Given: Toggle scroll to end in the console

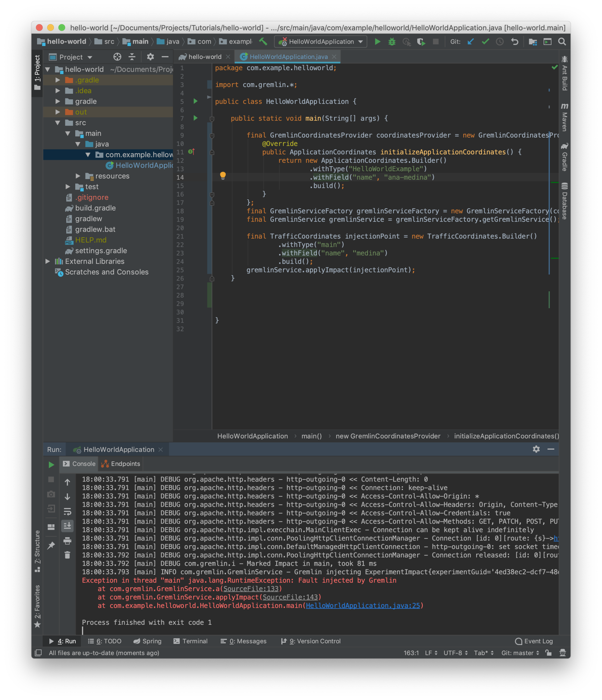Looking at the screenshot, I should click(x=67, y=526).
